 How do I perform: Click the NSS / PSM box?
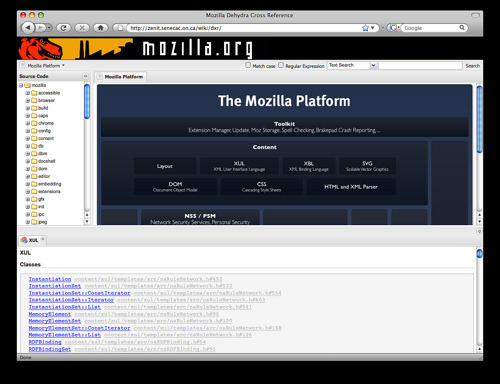click(x=200, y=217)
